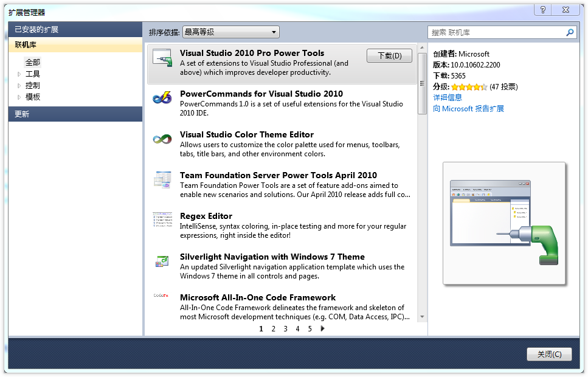This screenshot has width=588, height=377.
Task: Select the Regex Editor title
Action: click(206, 216)
